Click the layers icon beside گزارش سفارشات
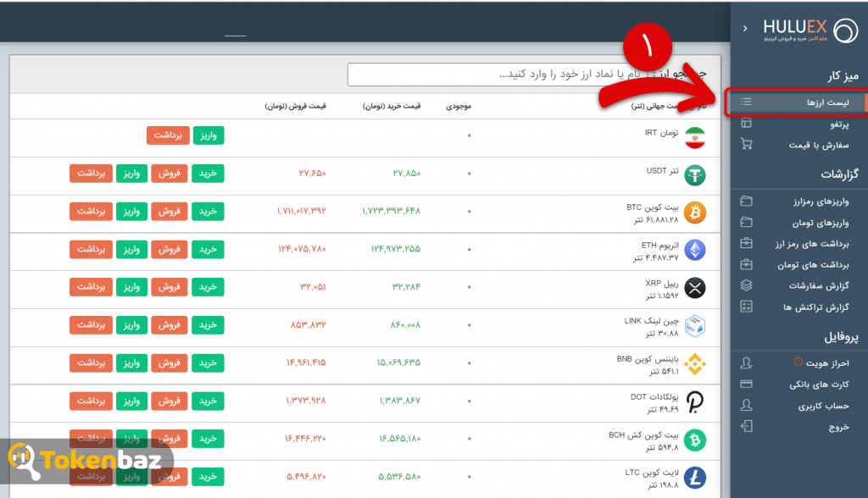 tap(746, 285)
